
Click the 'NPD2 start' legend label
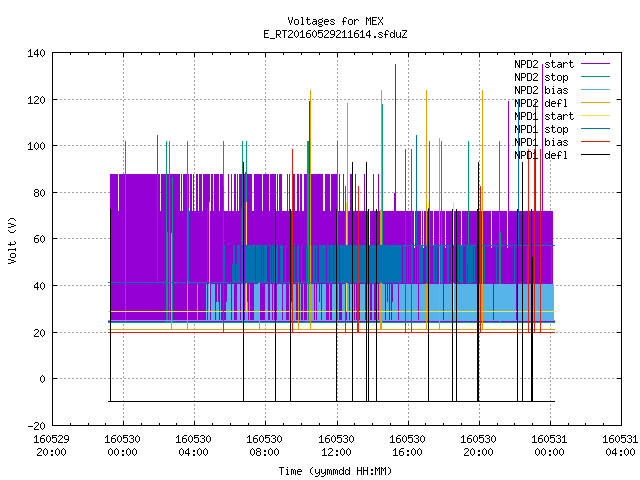tap(544, 64)
